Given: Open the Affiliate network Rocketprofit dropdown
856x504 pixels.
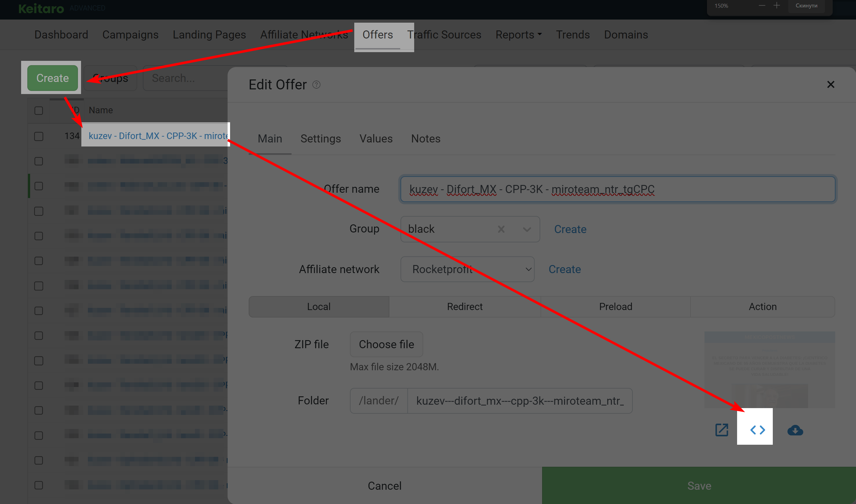Looking at the screenshot, I should pos(467,269).
